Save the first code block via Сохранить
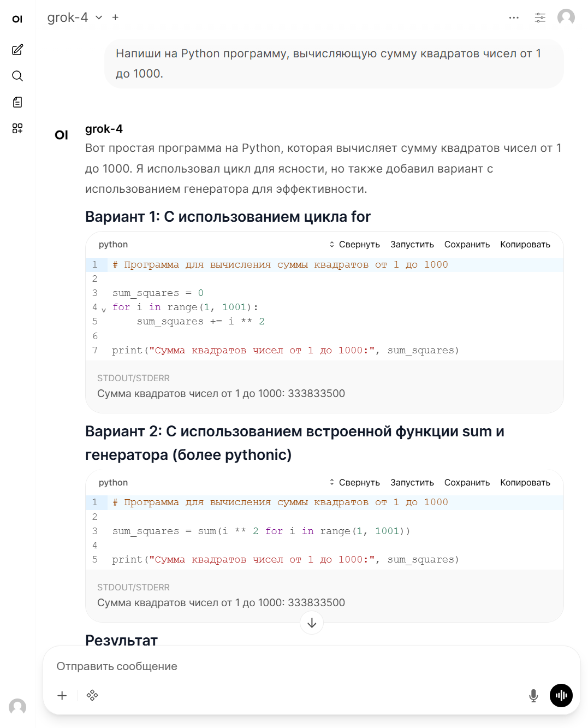The width and height of the screenshot is (588, 728). coord(467,244)
